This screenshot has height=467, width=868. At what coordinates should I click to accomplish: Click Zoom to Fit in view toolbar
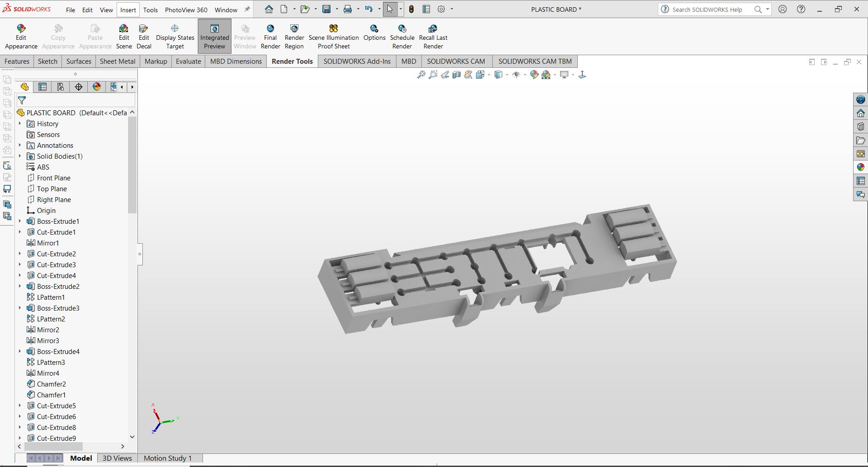coord(421,75)
